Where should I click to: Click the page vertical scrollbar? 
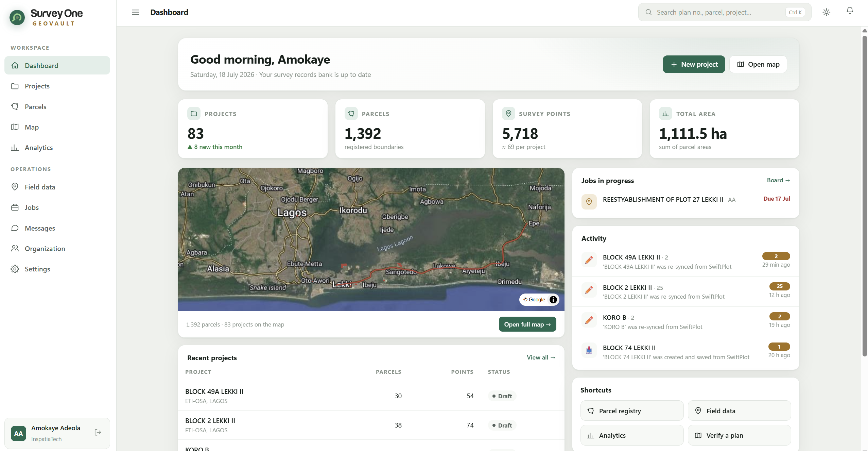pyautogui.click(x=865, y=196)
